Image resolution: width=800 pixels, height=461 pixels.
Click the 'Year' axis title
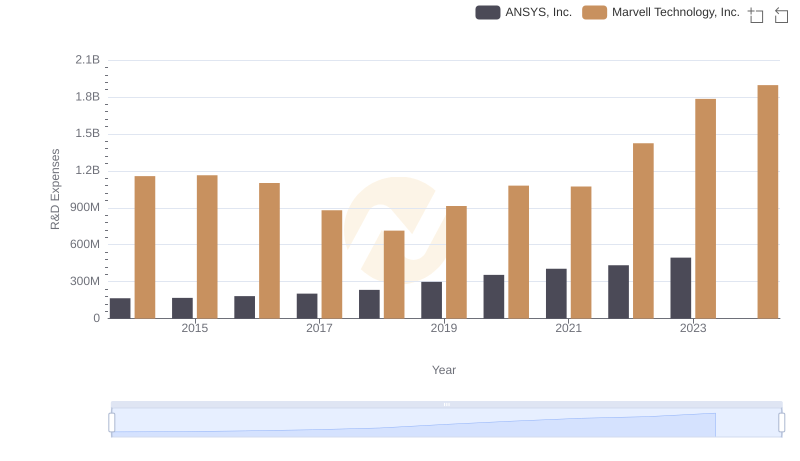coord(444,370)
